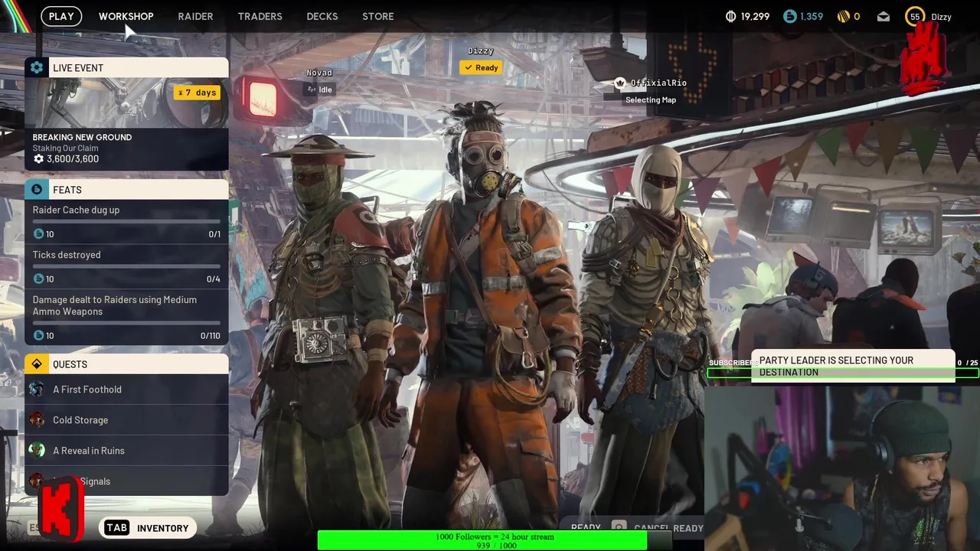Click Cred reward icon for Medium Ammo feat
Image resolution: width=980 pixels, height=551 pixels.
pyautogui.click(x=38, y=336)
